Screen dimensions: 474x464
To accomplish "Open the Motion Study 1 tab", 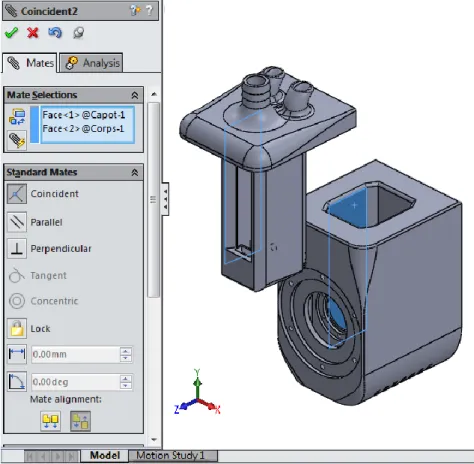I will (x=173, y=455).
